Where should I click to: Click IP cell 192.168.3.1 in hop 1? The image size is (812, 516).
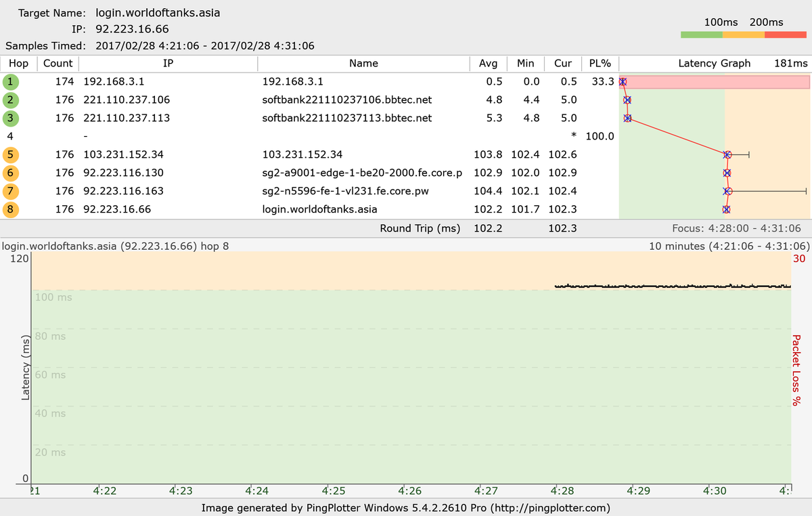(x=114, y=82)
